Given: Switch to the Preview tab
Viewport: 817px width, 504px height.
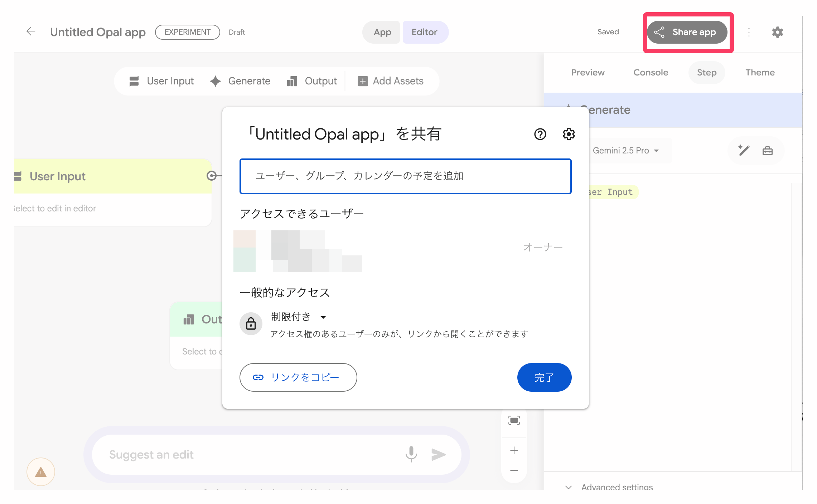Looking at the screenshot, I should 588,73.
